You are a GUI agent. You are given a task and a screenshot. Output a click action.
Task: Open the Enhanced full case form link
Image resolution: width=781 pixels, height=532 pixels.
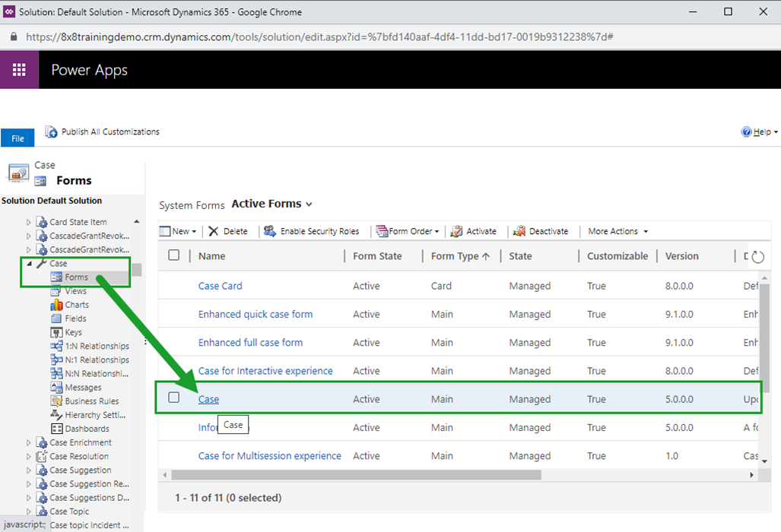point(252,342)
